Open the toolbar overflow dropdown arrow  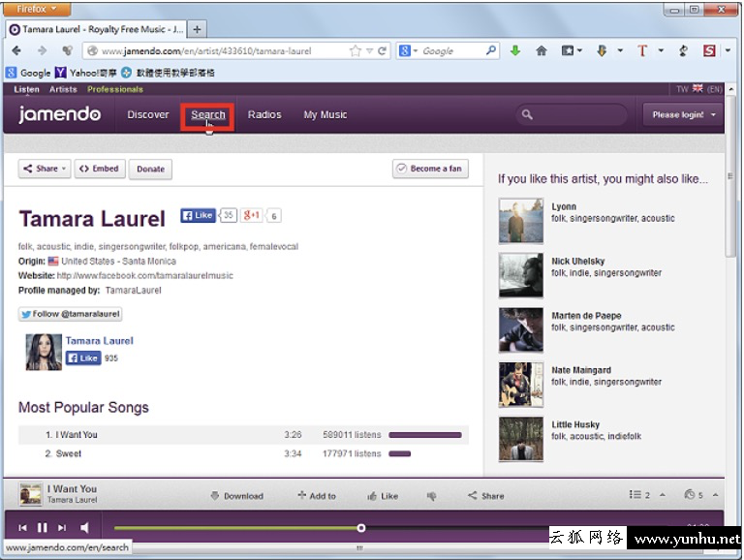[x=728, y=50]
